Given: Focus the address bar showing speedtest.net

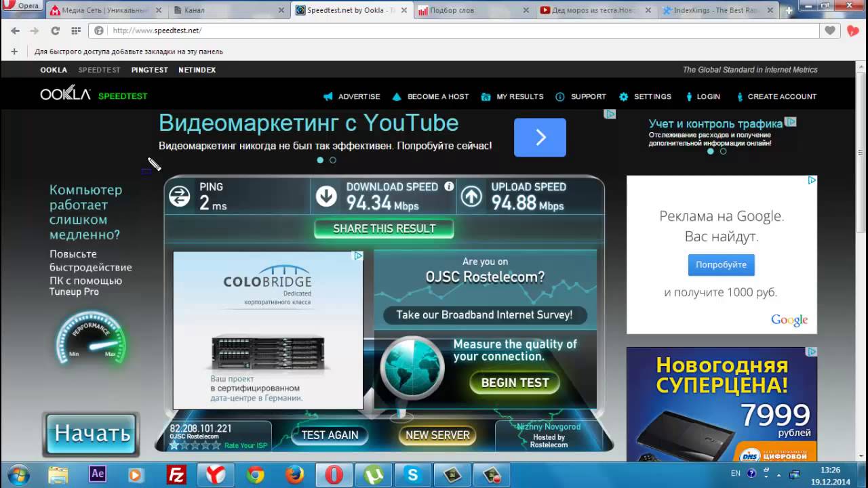Looking at the screenshot, I should point(454,30).
